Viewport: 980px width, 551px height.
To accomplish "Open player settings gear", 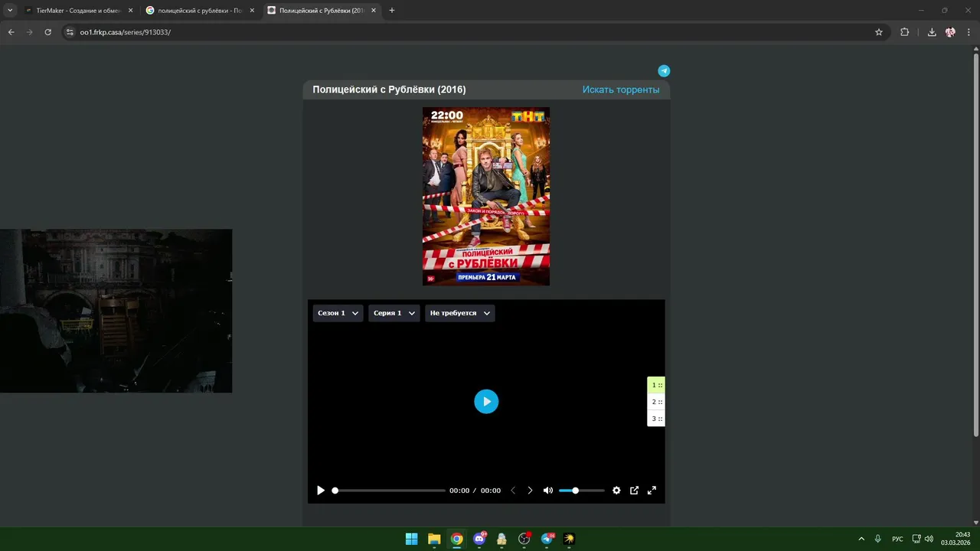I will (616, 491).
